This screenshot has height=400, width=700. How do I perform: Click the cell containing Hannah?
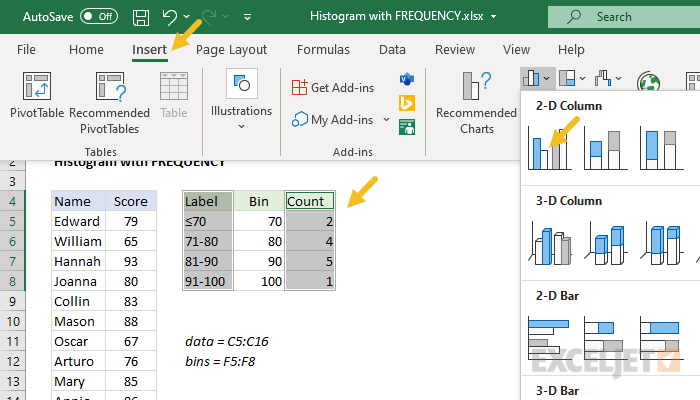point(79,261)
